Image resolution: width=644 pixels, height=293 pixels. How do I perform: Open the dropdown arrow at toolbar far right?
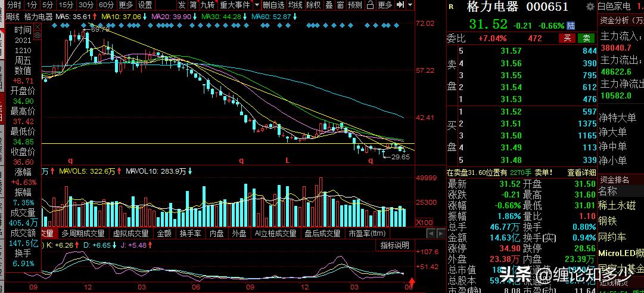(x=409, y=5)
